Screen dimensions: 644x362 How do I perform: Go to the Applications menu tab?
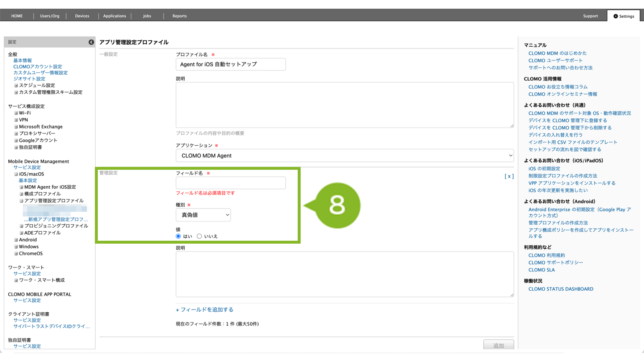point(114,16)
